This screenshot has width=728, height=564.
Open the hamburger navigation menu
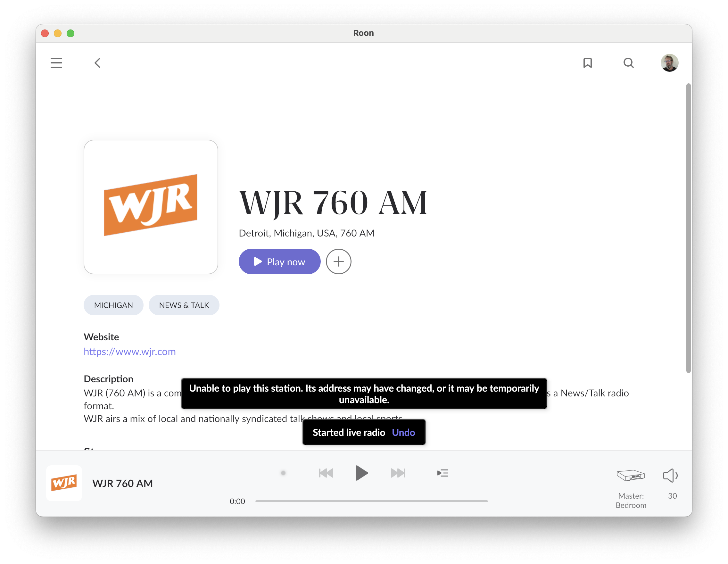point(56,63)
